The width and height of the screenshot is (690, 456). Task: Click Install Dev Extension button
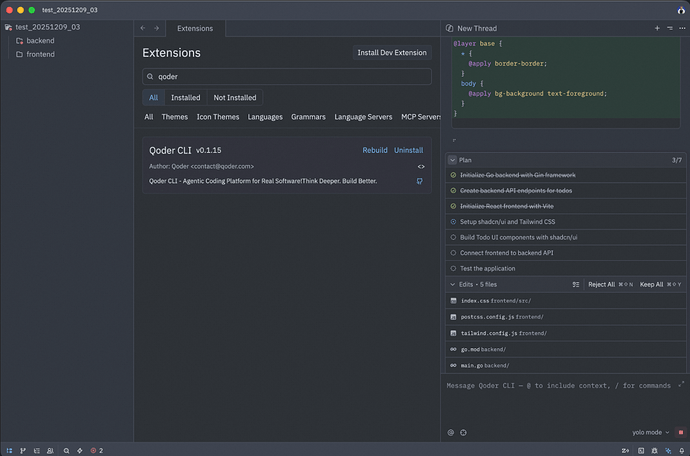click(x=393, y=53)
